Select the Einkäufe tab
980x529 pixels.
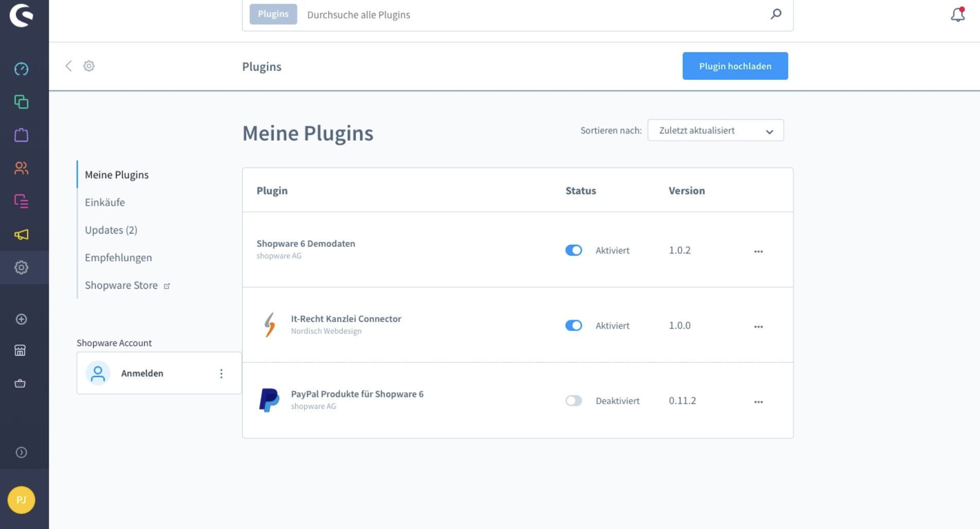click(105, 202)
